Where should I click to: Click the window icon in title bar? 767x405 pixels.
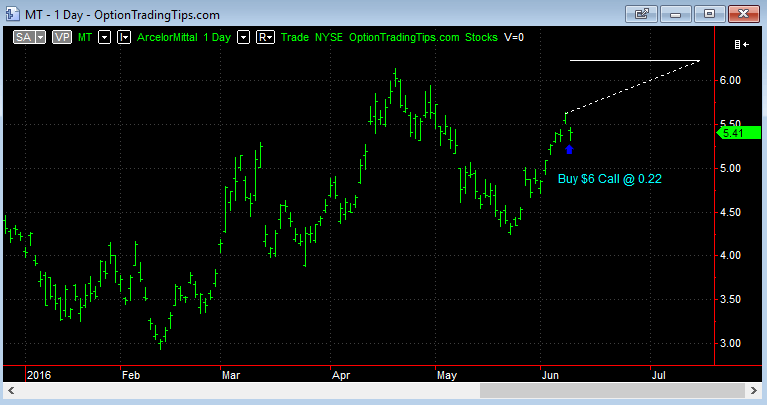[12, 14]
